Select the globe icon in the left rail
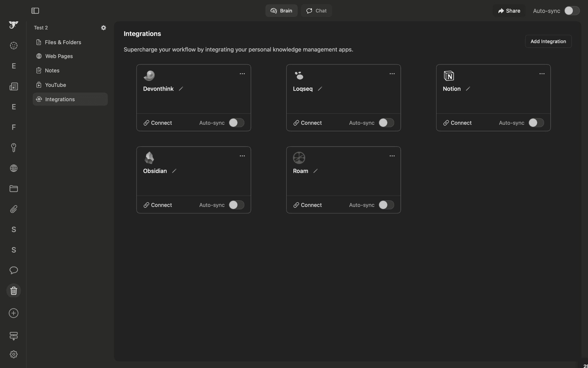Screen dimensions: 588x368 [x=13, y=168]
